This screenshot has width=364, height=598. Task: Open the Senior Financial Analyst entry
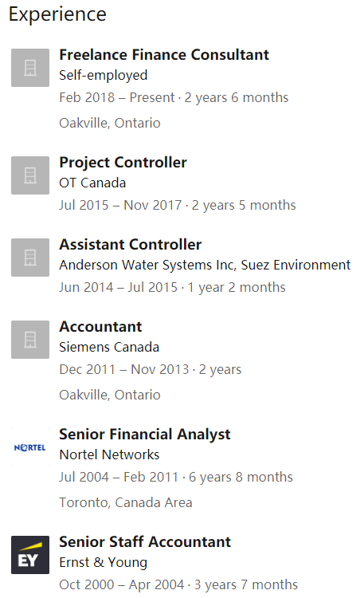144,435
